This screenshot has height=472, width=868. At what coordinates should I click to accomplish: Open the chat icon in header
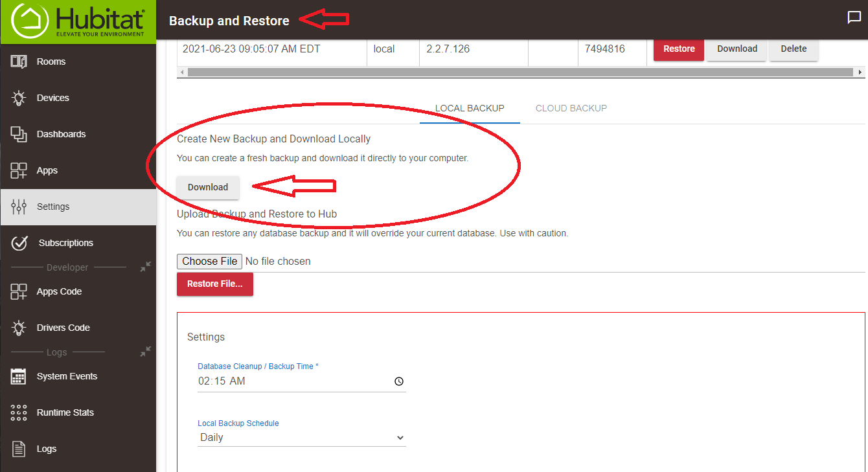pyautogui.click(x=854, y=18)
